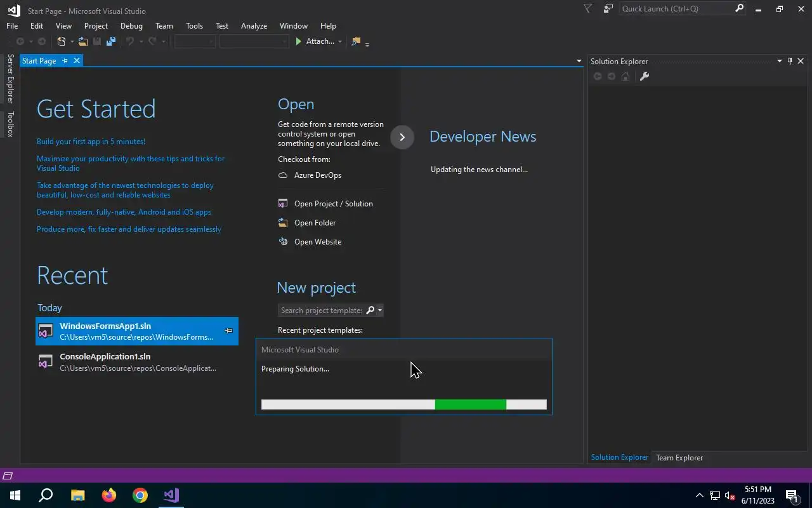Click the Solution Explorer Back arrow icon
The height and width of the screenshot is (508, 812).
(598, 76)
